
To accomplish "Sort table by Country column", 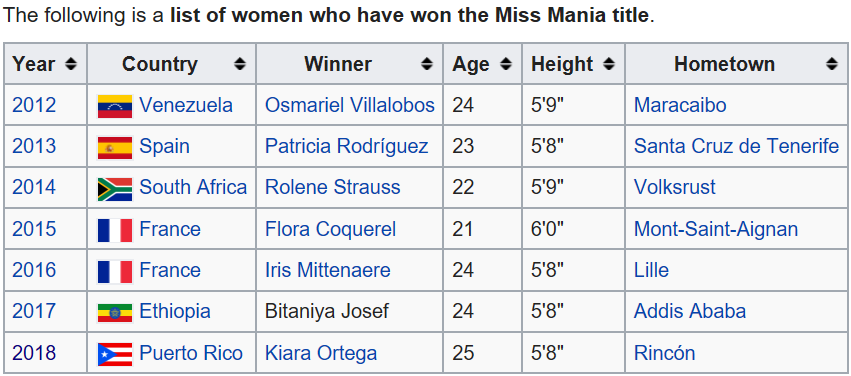I will tap(239, 64).
